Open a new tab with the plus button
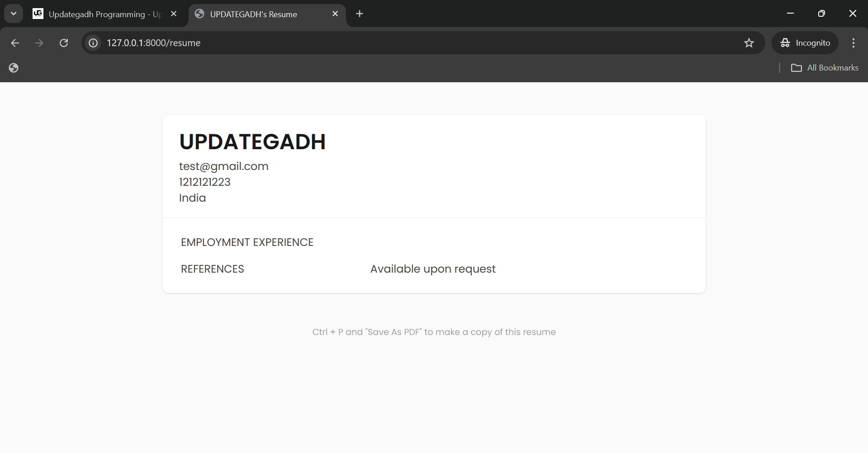Image resolution: width=868 pixels, height=453 pixels. coord(360,14)
